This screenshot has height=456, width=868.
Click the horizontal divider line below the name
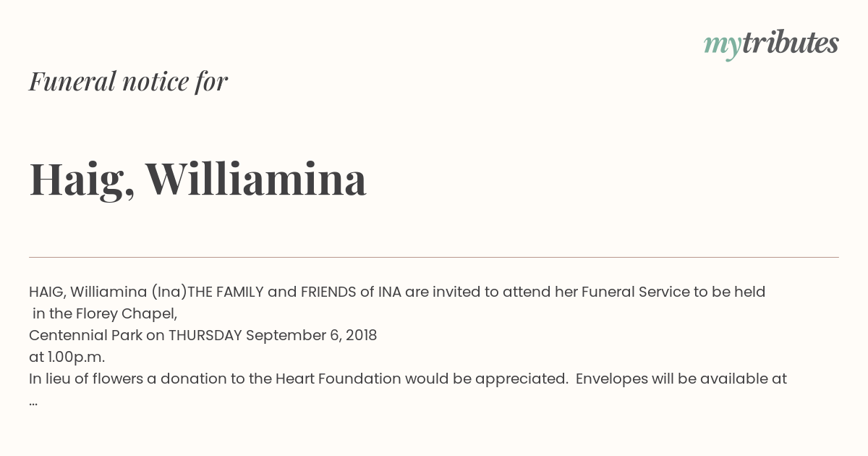click(434, 257)
